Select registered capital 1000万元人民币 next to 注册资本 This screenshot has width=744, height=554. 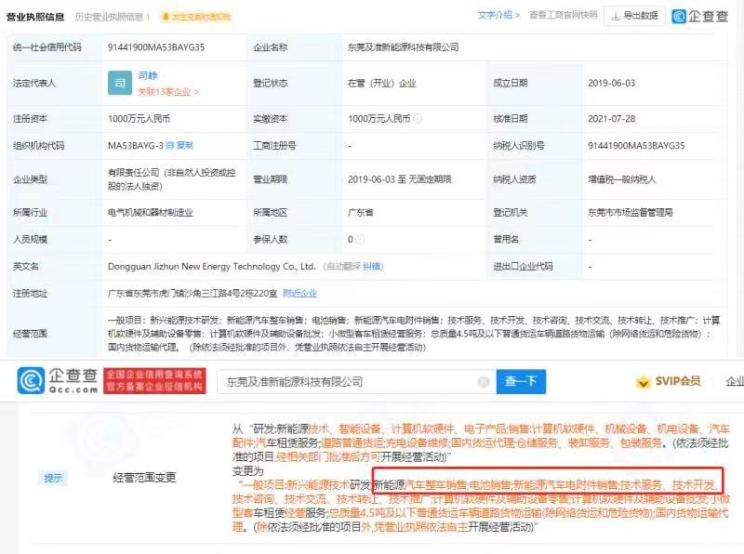[x=139, y=119]
